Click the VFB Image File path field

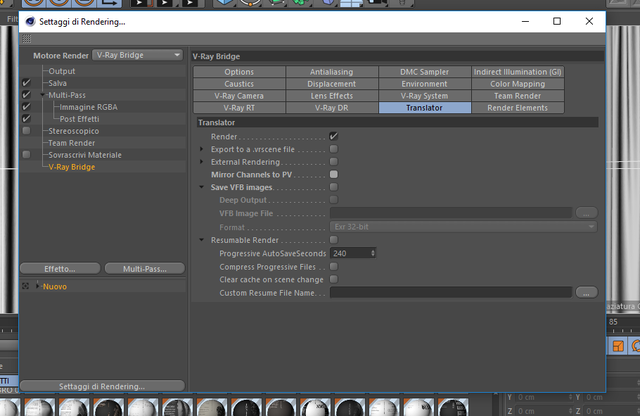[451, 213]
